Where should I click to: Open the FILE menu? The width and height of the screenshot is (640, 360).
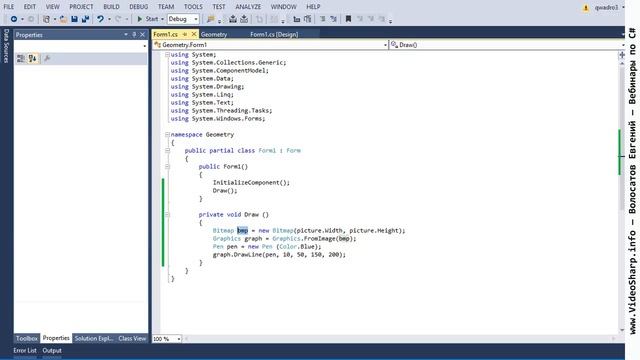[9, 7]
